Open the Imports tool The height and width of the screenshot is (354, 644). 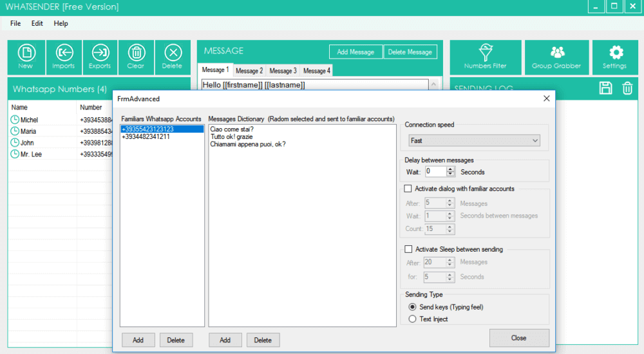64,57
